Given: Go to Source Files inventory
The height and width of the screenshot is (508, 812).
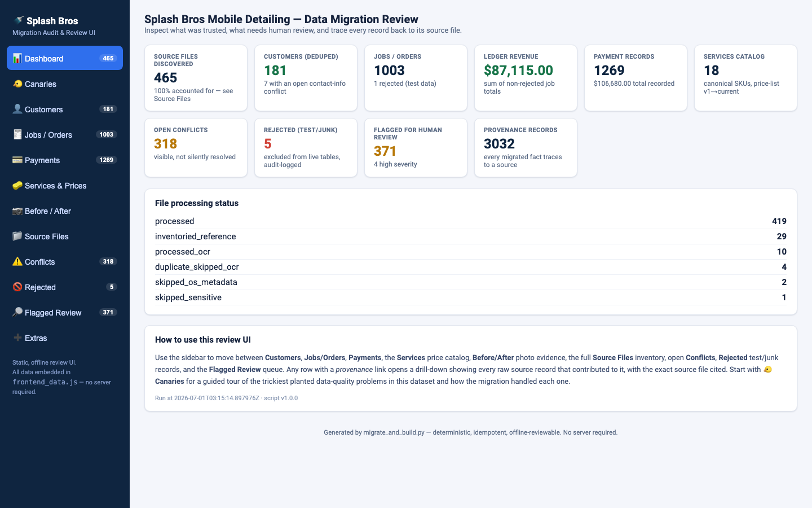Looking at the screenshot, I should point(65,236).
